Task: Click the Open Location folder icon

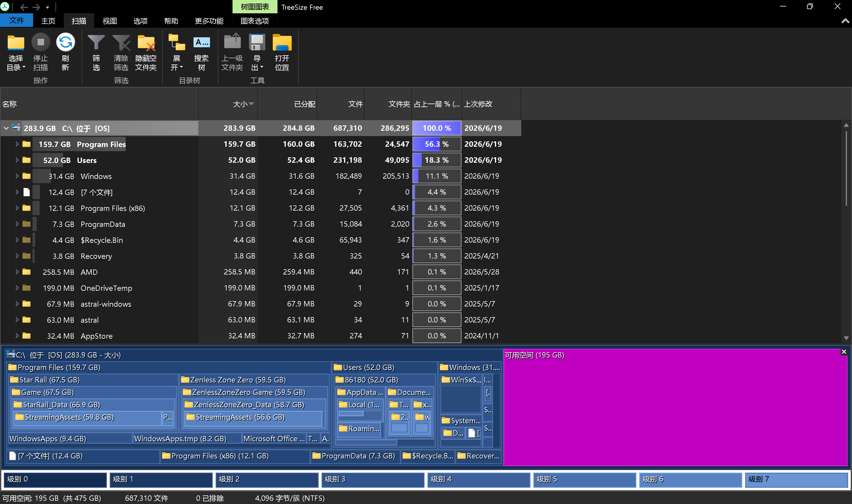Action: [x=282, y=43]
